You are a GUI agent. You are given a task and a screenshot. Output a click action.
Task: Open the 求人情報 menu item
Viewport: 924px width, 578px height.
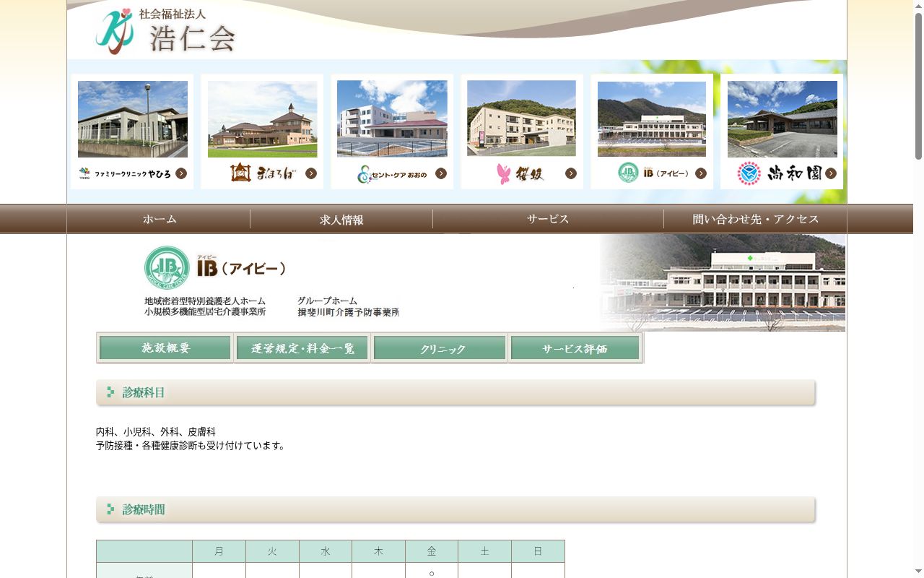(341, 219)
